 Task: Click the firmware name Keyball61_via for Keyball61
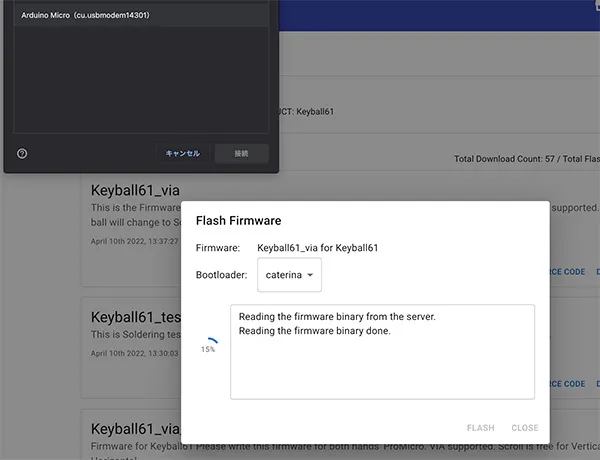pos(319,247)
